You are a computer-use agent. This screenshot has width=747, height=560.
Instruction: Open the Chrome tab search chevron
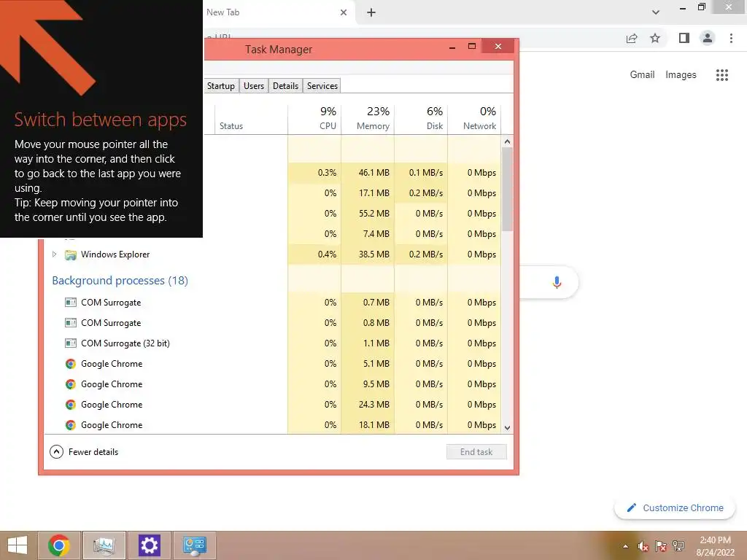(x=656, y=12)
